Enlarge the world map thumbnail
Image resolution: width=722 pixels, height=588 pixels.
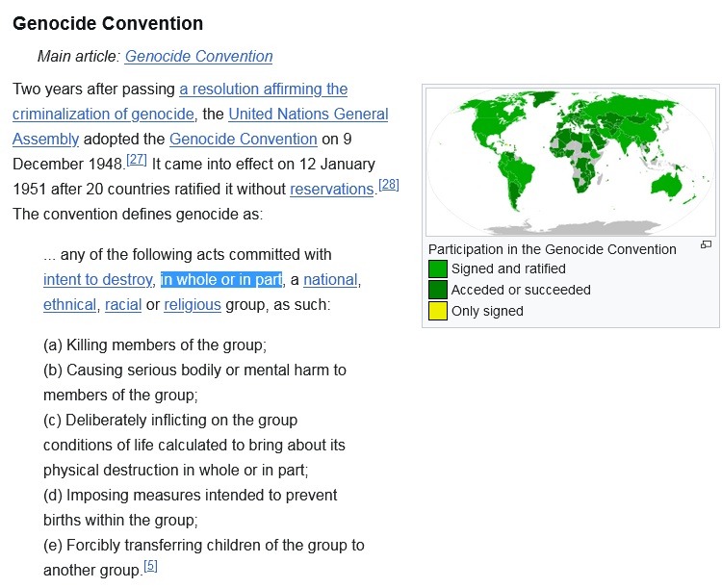pos(571,162)
